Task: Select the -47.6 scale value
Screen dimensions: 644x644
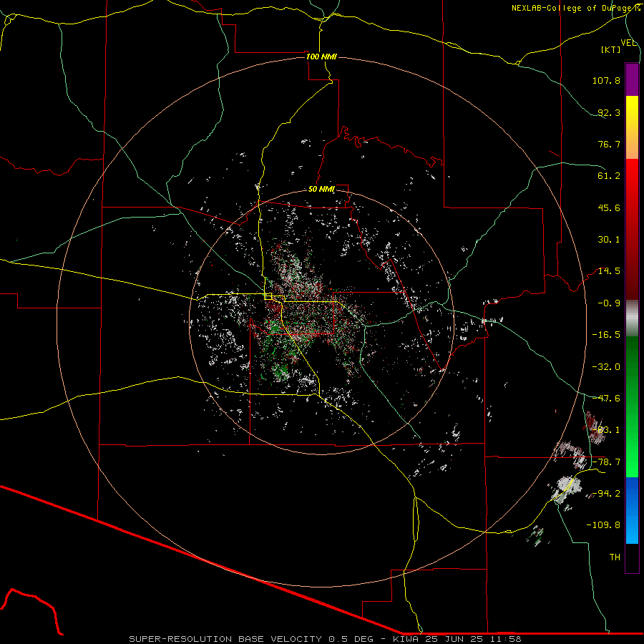Action: [606, 399]
